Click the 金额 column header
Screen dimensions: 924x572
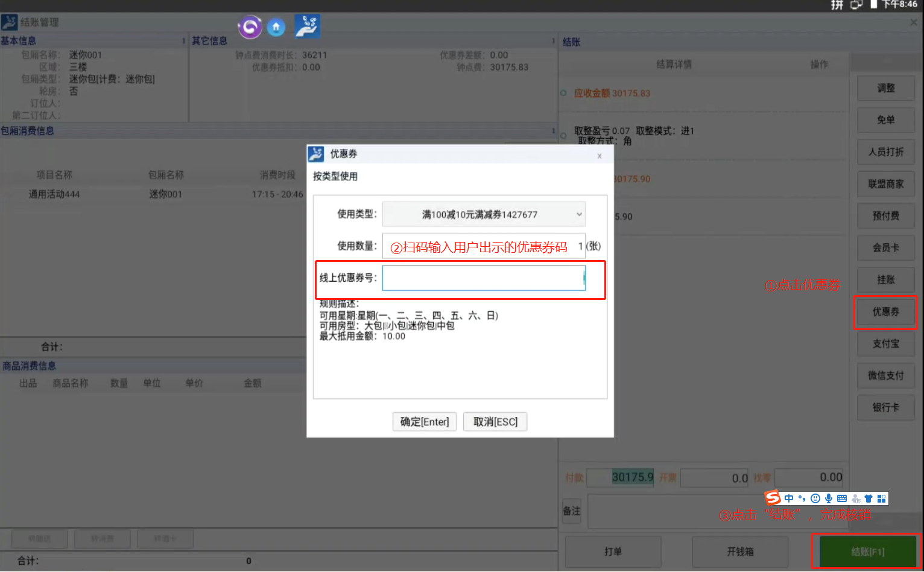253,383
